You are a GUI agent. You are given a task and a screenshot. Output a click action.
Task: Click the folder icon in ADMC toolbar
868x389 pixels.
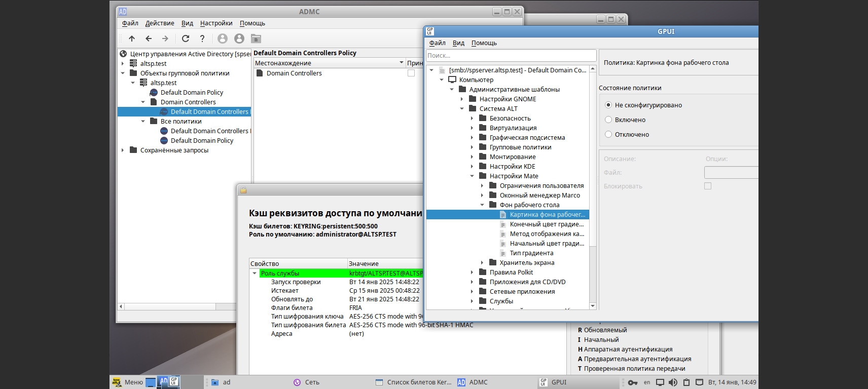tap(256, 38)
